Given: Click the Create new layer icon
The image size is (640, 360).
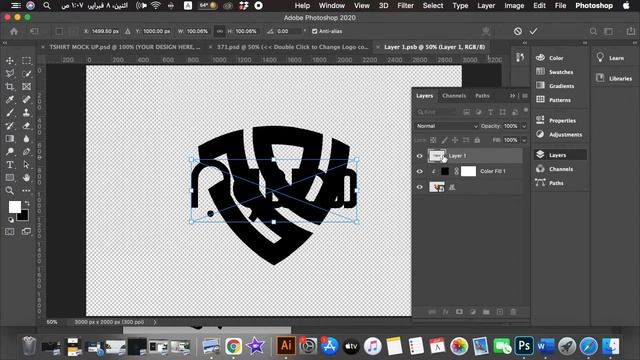Looking at the screenshot, I should tap(500, 312).
